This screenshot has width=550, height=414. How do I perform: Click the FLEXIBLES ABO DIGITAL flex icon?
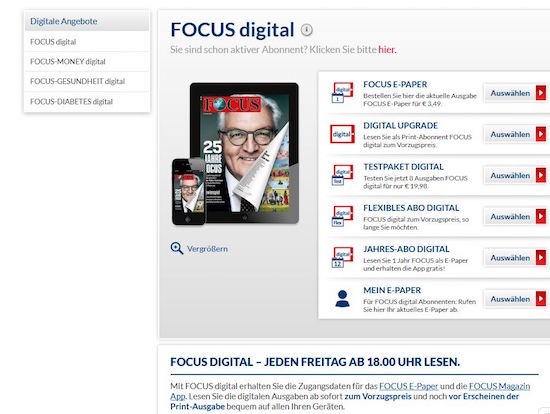342,216
